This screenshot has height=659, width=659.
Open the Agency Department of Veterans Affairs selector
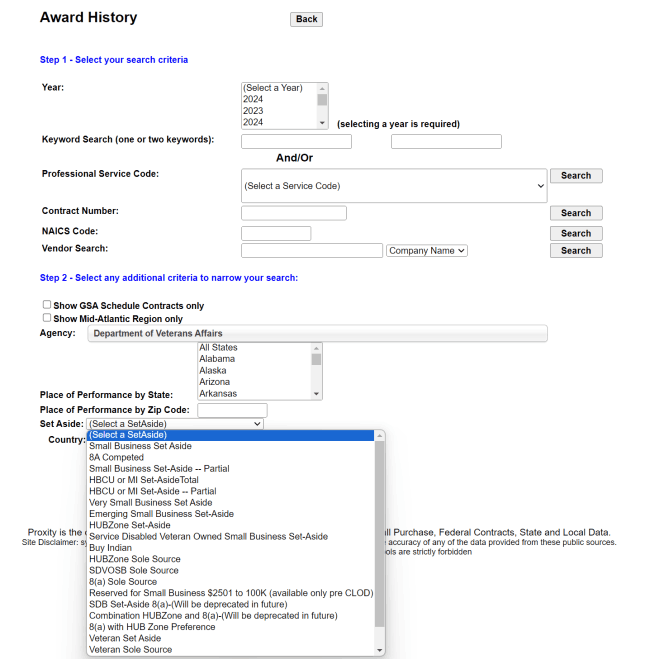[x=317, y=333]
